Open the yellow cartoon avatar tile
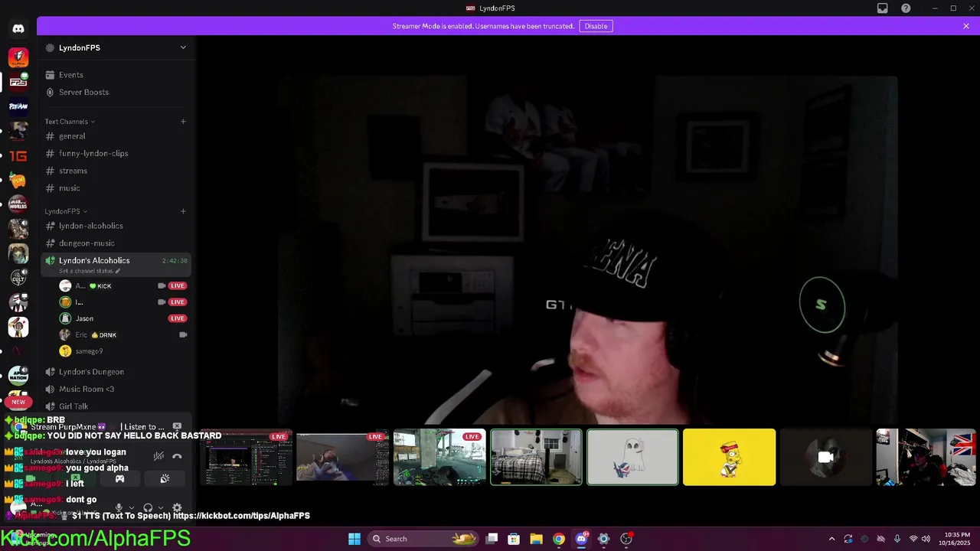 coord(729,457)
